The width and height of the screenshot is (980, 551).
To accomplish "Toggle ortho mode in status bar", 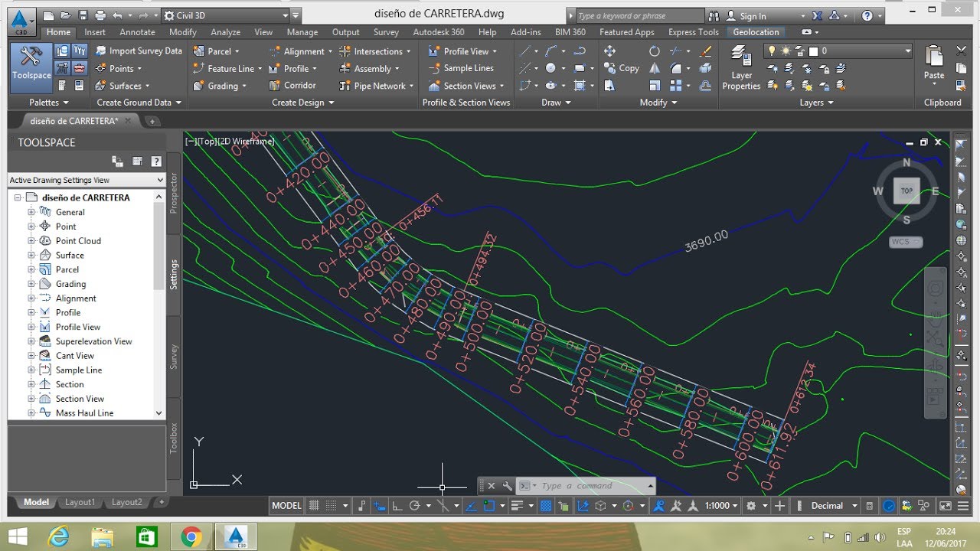I will pos(397,506).
